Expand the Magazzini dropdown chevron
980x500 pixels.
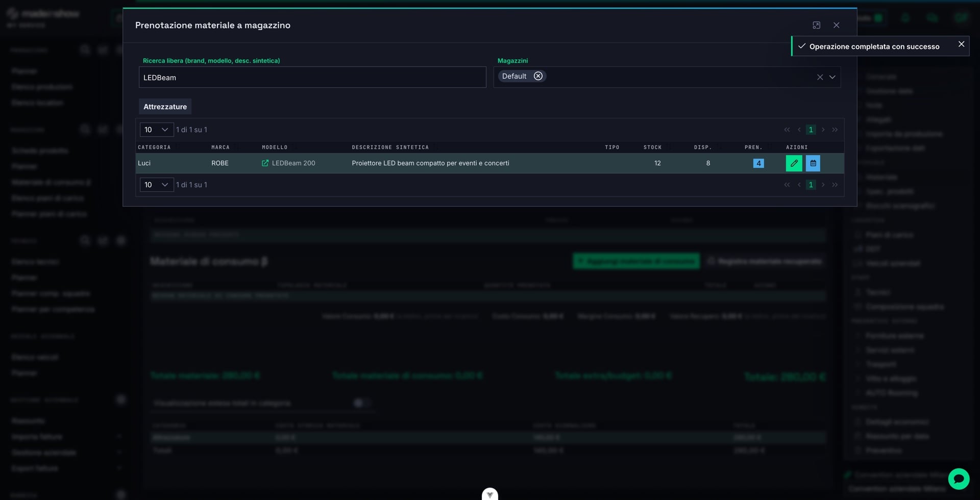832,77
